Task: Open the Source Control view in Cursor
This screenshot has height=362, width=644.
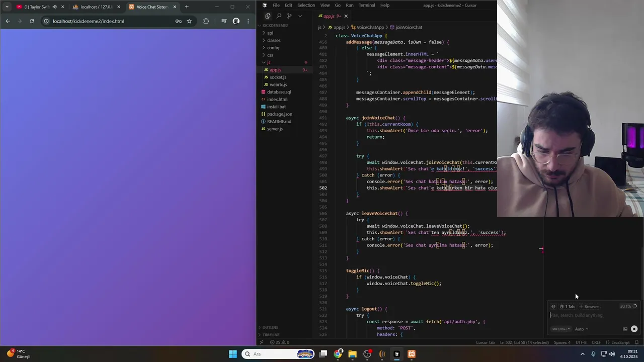Action: (289, 16)
